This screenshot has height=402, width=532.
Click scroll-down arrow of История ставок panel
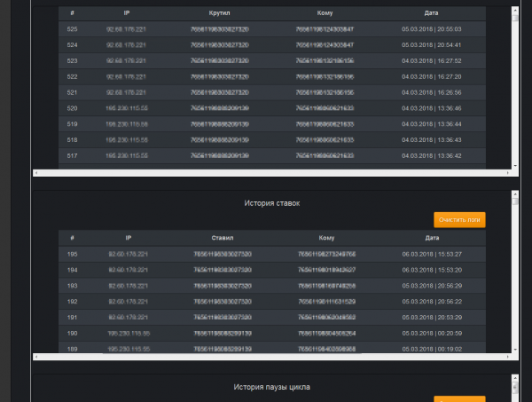[x=514, y=349]
